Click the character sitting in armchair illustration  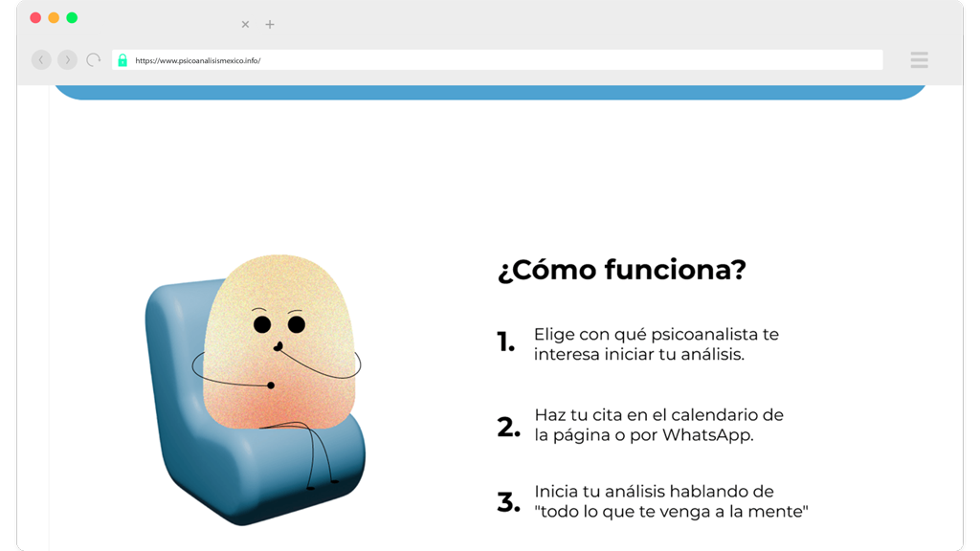pyautogui.click(x=256, y=390)
